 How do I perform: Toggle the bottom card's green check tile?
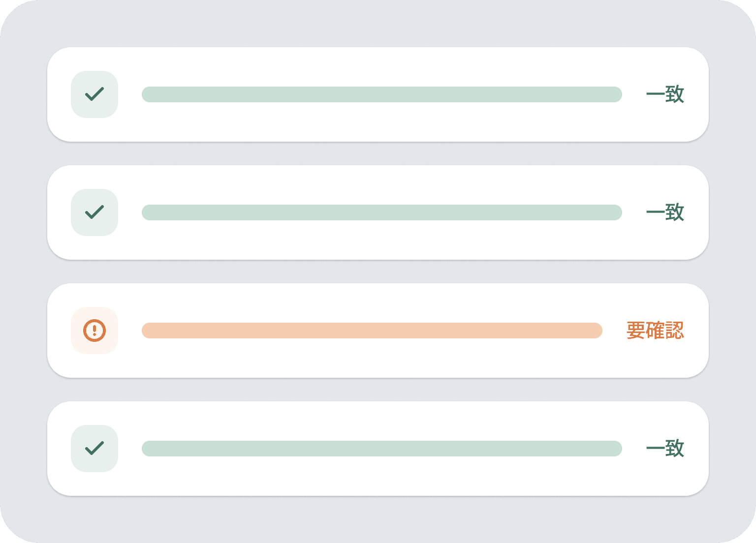pos(94,448)
